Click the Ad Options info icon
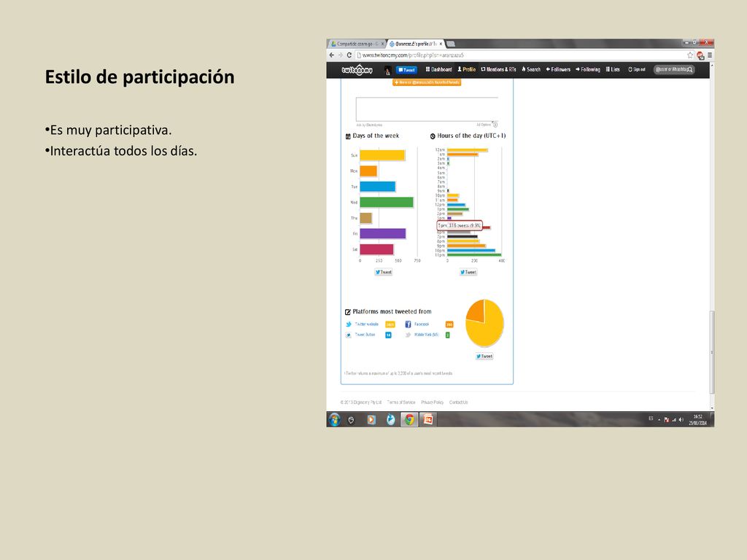 (495, 125)
